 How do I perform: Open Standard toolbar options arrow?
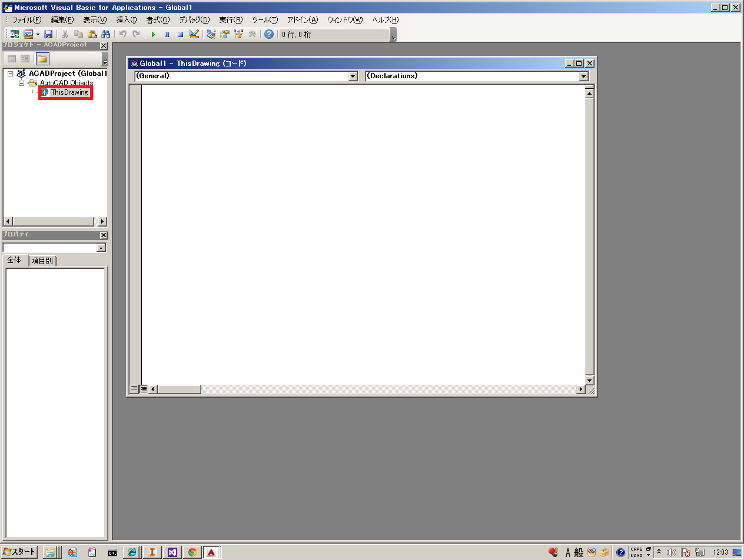pyautogui.click(x=393, y=35)
